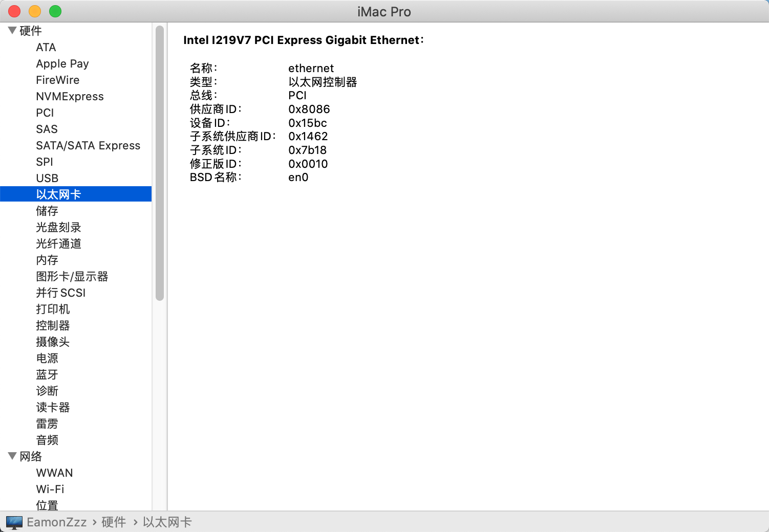The height and width of the screenshot is (532, 769).
Task: Click 硬件 in the bottom path bar
Action: click(x=114, y=522)
